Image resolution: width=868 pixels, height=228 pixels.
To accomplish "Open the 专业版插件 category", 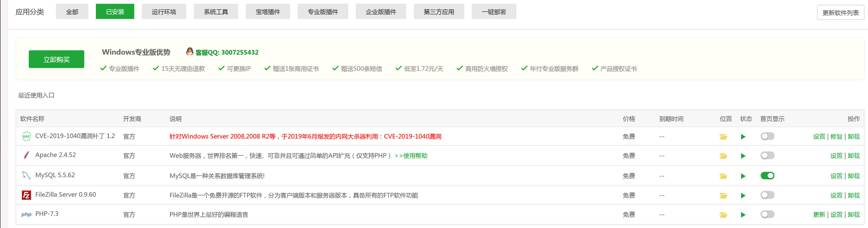I will (x=323, y=11).
